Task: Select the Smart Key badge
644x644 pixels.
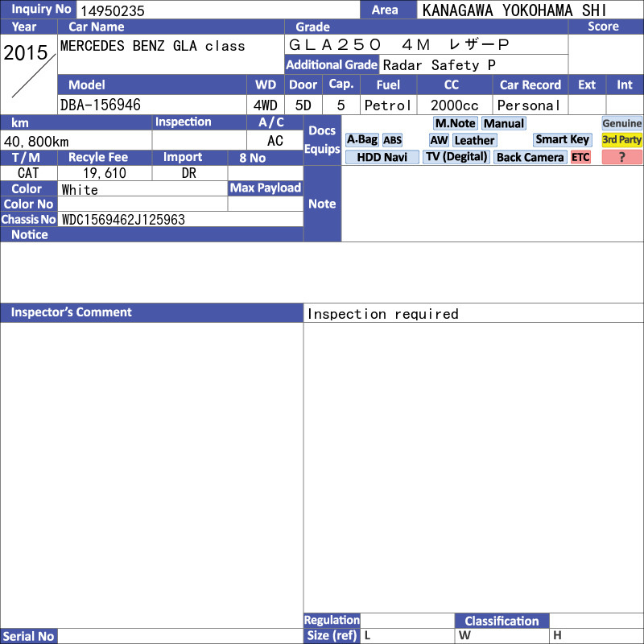Action: pyautogui.click(x=562, y=139)
